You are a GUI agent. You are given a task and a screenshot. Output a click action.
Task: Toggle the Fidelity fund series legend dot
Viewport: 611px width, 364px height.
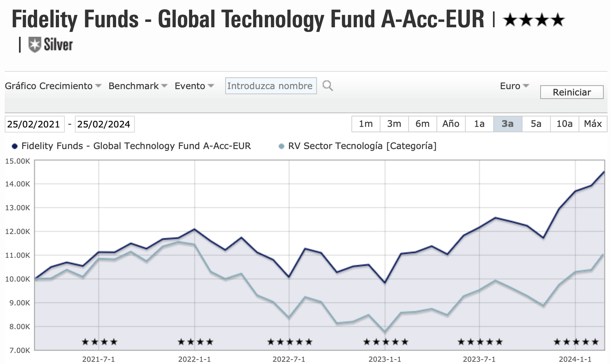click(x=15, y=146)
